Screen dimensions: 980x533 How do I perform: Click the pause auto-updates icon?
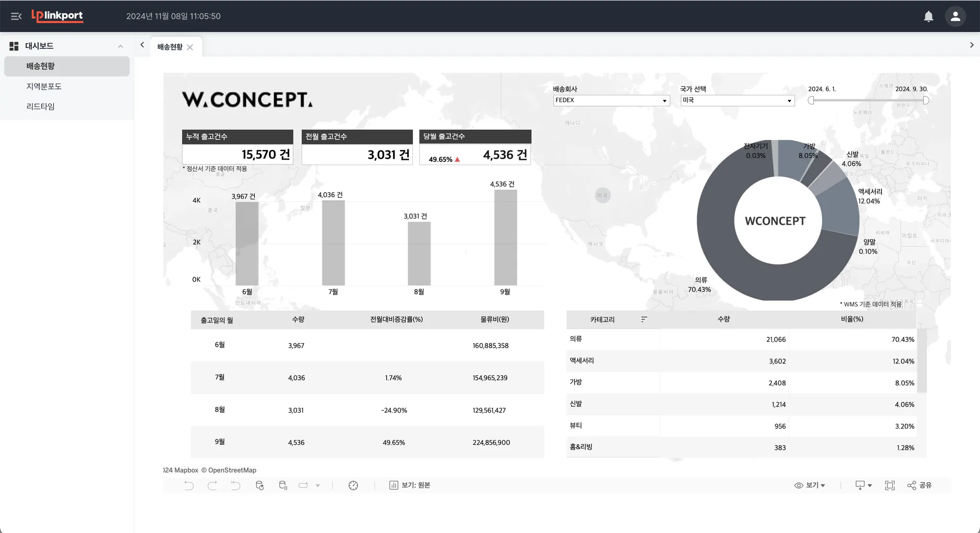[283, 485]
